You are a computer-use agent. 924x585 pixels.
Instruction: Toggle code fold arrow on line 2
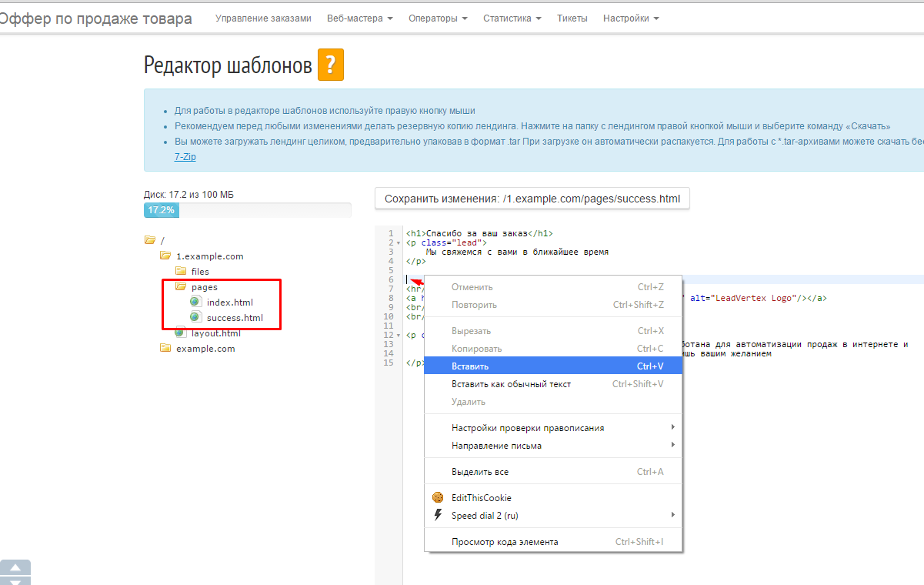(x=399, y=242)
